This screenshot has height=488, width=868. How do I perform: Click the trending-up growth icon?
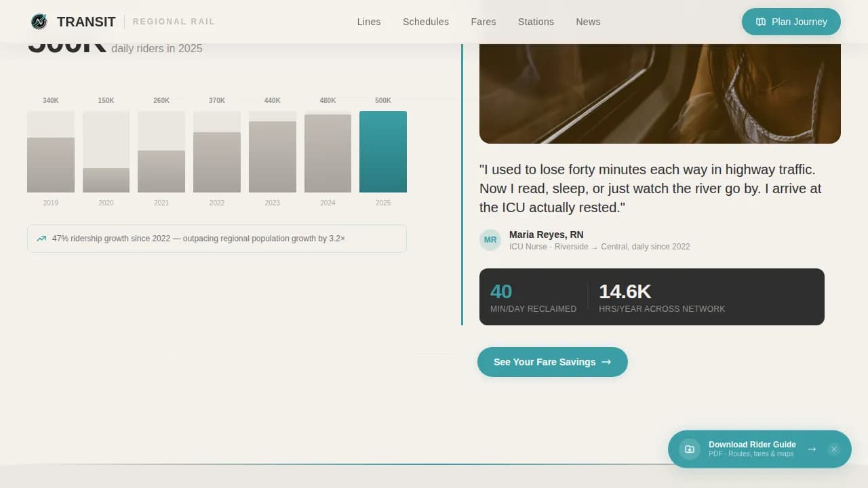[x=41, y=239]
